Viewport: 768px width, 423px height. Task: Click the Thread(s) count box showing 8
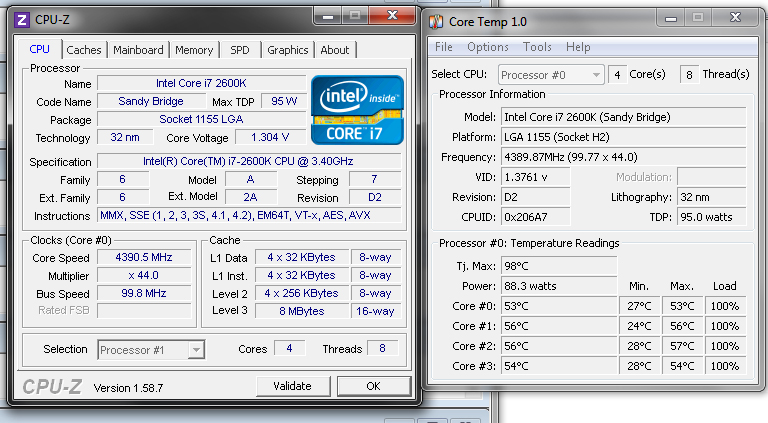(690, 75)
